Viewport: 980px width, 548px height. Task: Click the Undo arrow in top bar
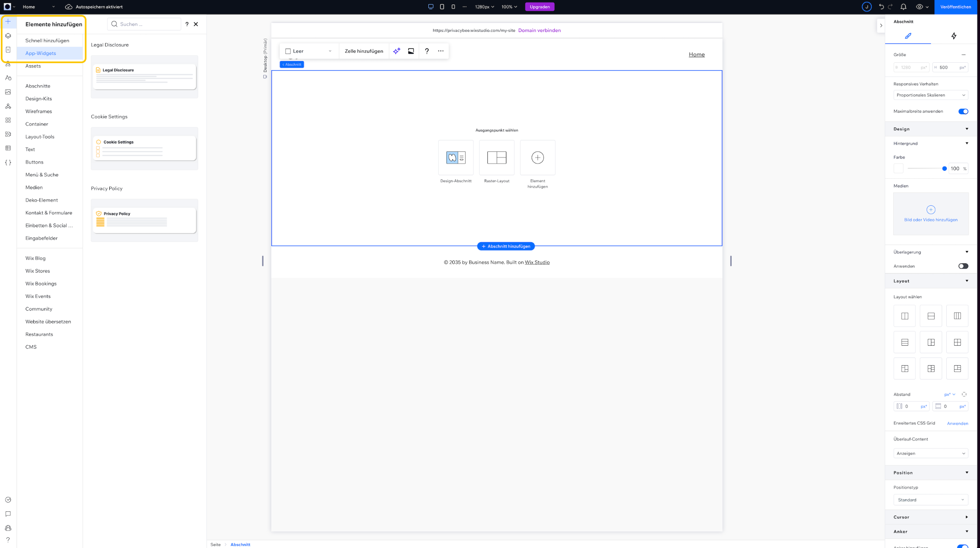click(x=881, y=7)
